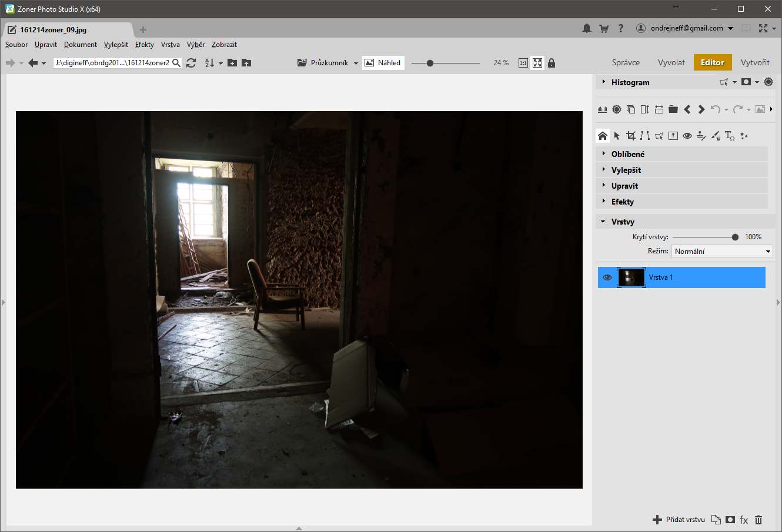Open the notifications bell
This screenshot has height=532, width=782.
(586, 28)
